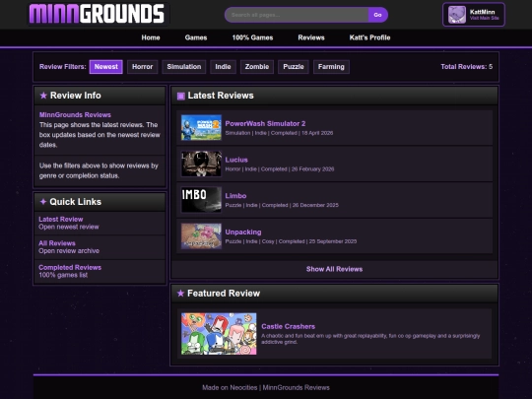Open the Limbo cover thumbnail
The height and width of the screenshot is (399, 532).
[201, 200]
